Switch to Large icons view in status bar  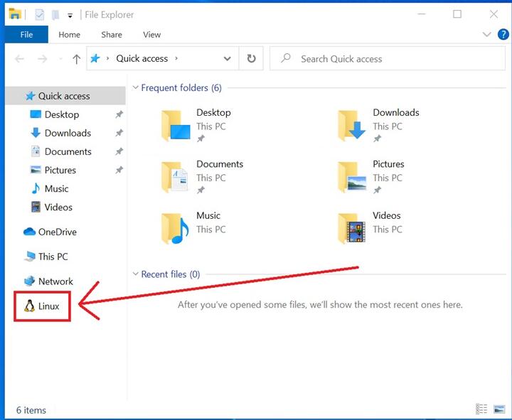tap(500, 409)
